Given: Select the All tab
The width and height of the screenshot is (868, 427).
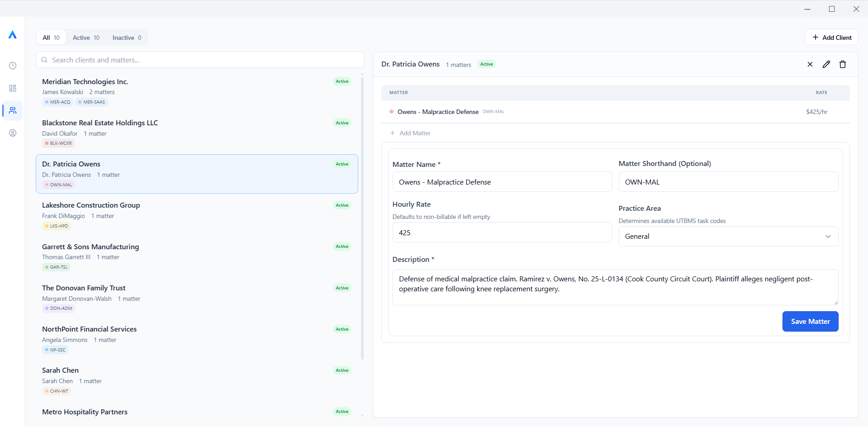Looking at the screenshot, I should point(50,37).
